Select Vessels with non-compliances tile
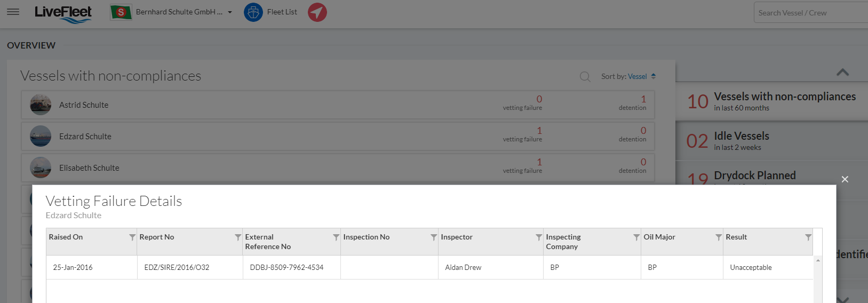This screenshot has height=303, width=868. pyautogui.click(x=771, y=101)
